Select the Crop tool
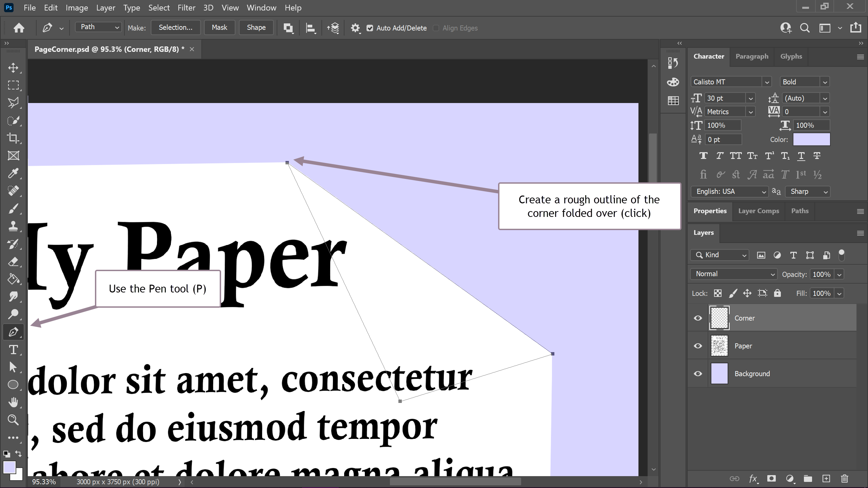Image resolution: width=868 pixels, height=488 pixels. click(x=13, y=138)
